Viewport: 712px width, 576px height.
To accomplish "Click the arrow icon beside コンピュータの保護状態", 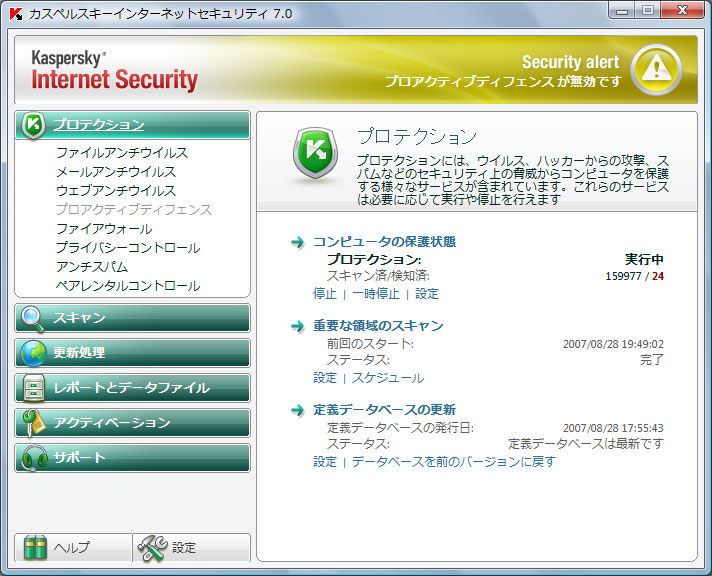I will 298,242.
